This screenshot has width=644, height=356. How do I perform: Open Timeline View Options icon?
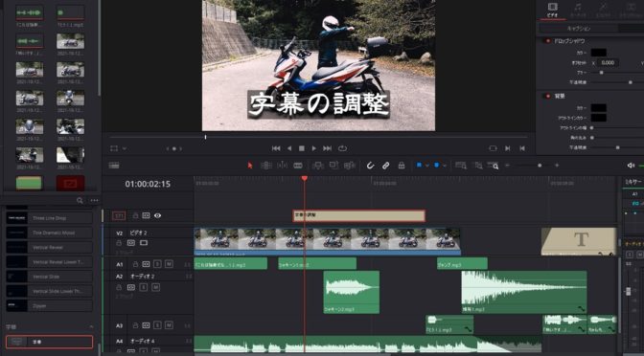click(114, 166)
